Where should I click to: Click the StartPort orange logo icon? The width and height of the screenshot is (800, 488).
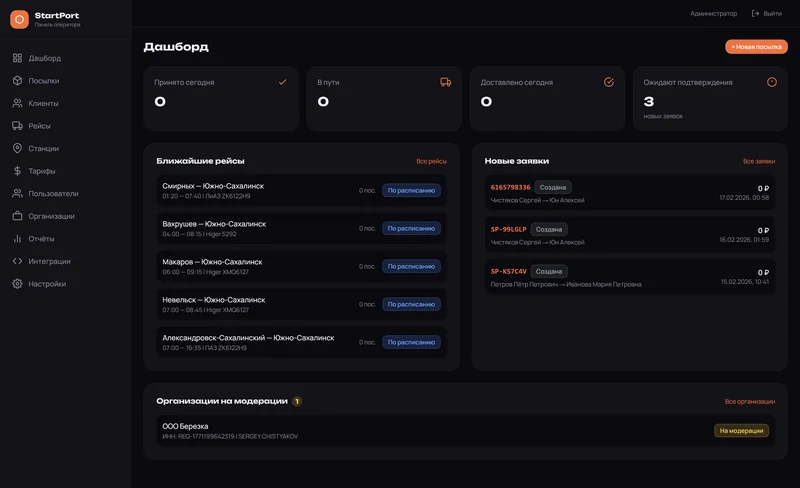pyautogui.click(x=19, y=19)
